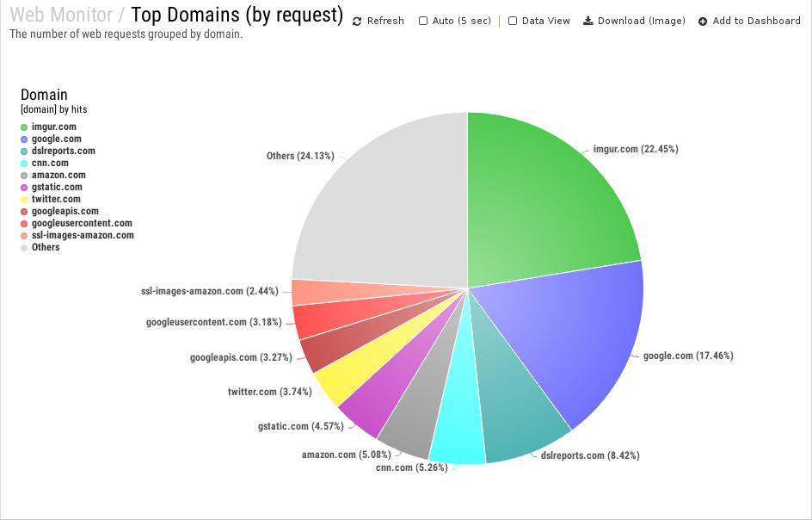Click the googleapis.com (3.27%) chart label
The image size is (812, 520).
241,357
